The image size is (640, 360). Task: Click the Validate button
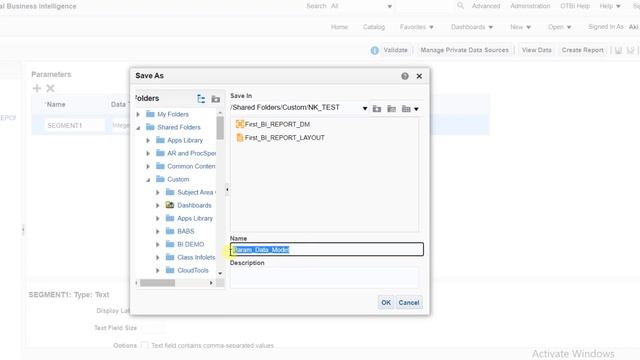pos(395,50)
